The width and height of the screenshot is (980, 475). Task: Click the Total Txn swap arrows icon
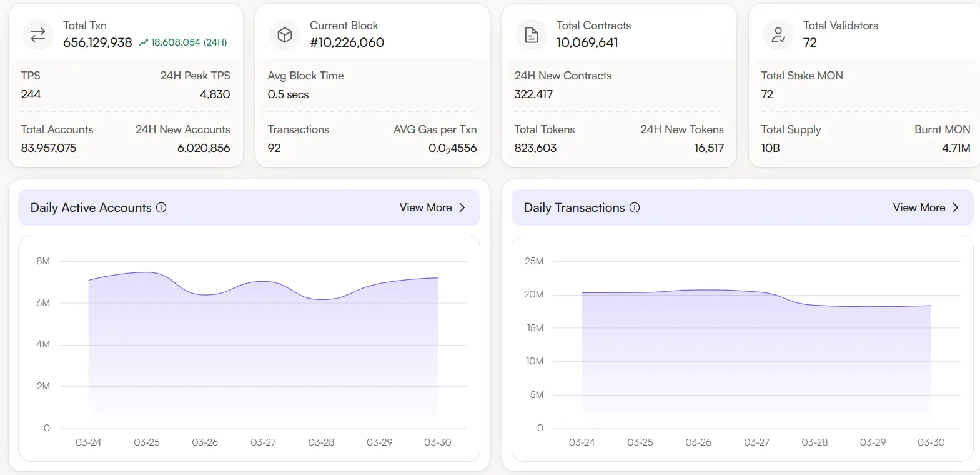(x=38, y=35)
